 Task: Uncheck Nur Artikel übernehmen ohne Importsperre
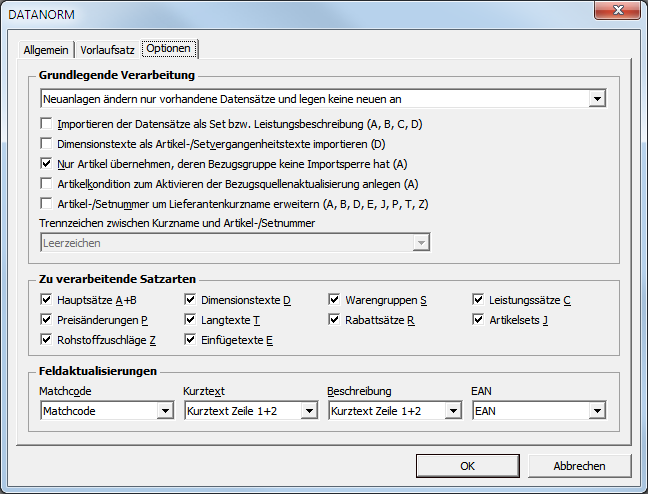coord(47,163)
